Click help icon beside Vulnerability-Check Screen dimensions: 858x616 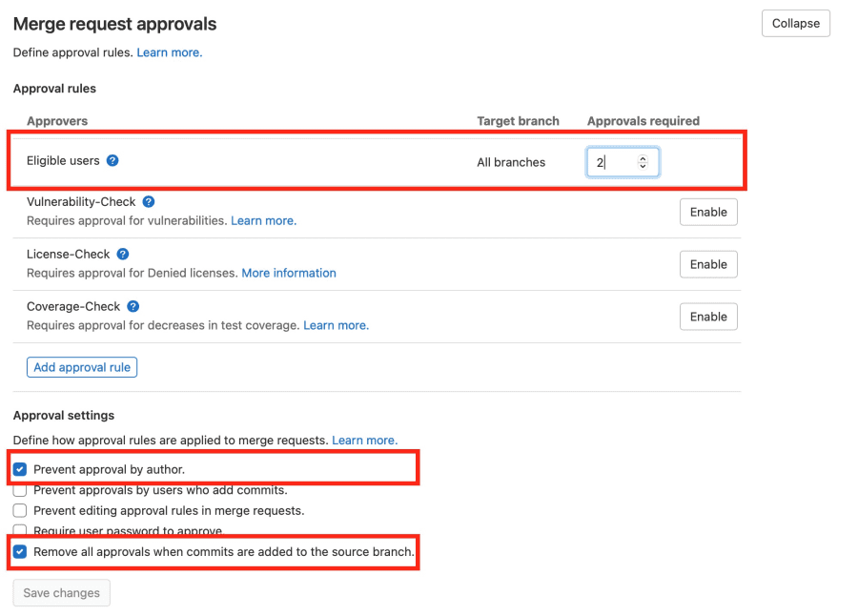click(149, 202)
